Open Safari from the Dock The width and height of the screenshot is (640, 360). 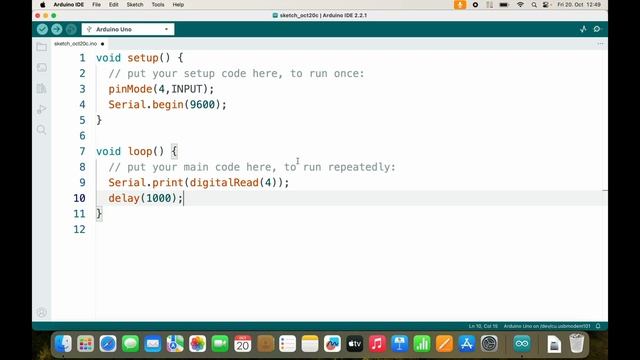108,344
